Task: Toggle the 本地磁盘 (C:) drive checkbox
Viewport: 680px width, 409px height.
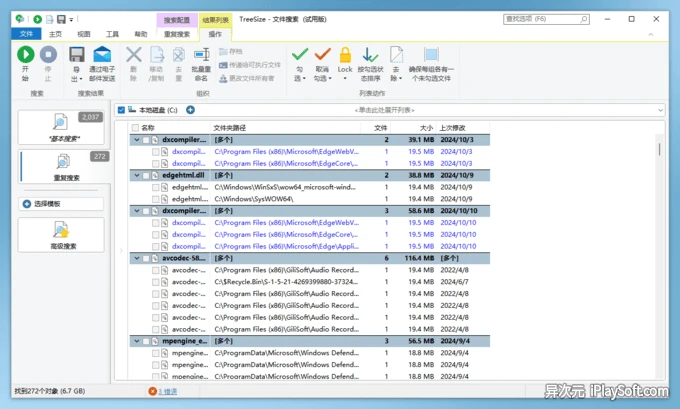Action: click(x=121, y=110)
